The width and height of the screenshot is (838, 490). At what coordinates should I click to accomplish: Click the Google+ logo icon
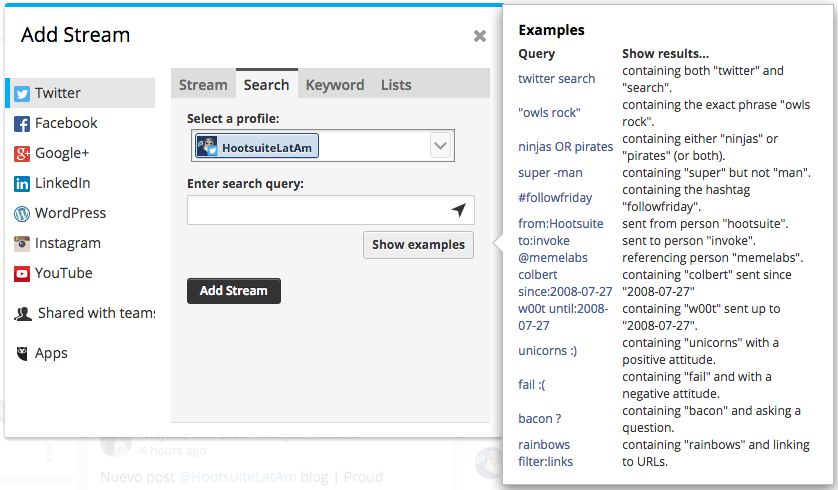[x=22, y=154]
